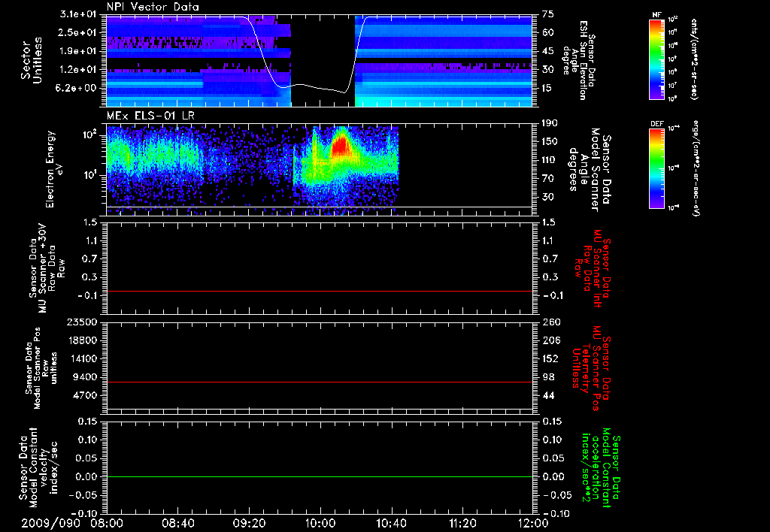Click the red hot spot in ELS spectrogram
The height and width of the screenshot is (532, 770).
[x=340, y=145]
